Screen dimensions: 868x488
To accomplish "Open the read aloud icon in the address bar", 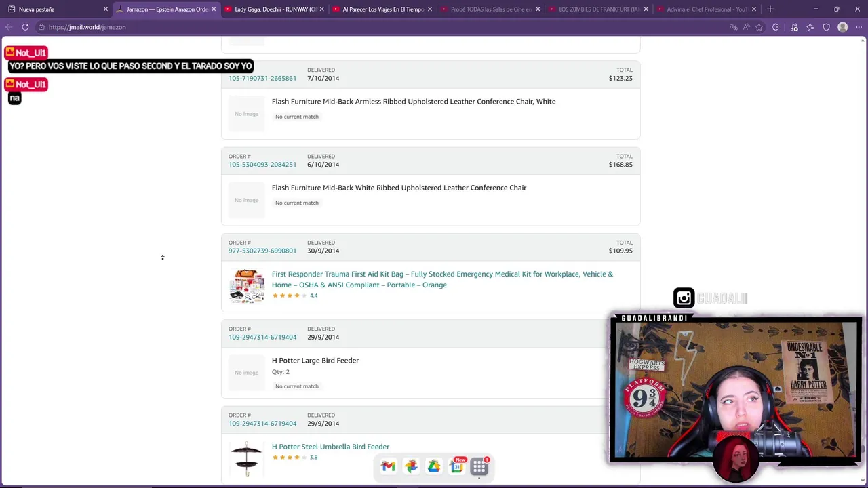I will 746,27.
